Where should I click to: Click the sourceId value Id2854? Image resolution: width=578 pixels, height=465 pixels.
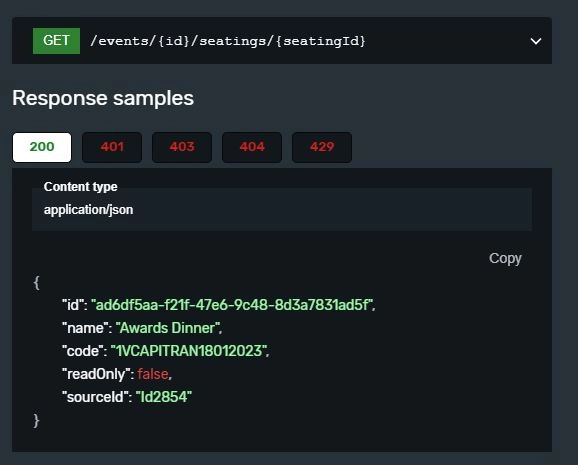164,397
